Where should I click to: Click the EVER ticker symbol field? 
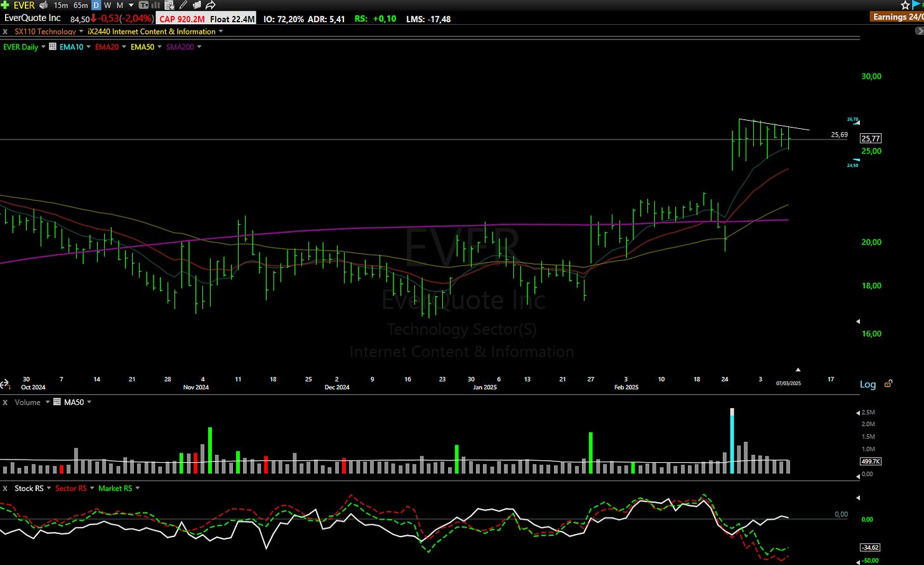click(24, 5)
